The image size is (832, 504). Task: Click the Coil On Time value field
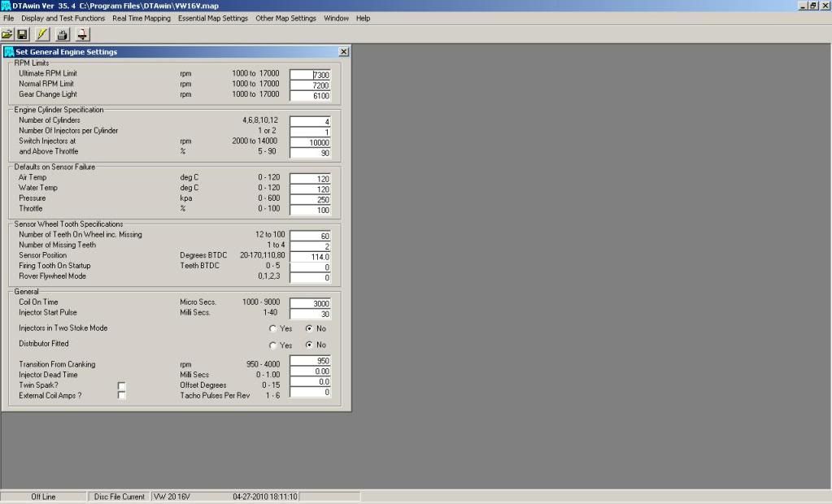tap(310, 303)
